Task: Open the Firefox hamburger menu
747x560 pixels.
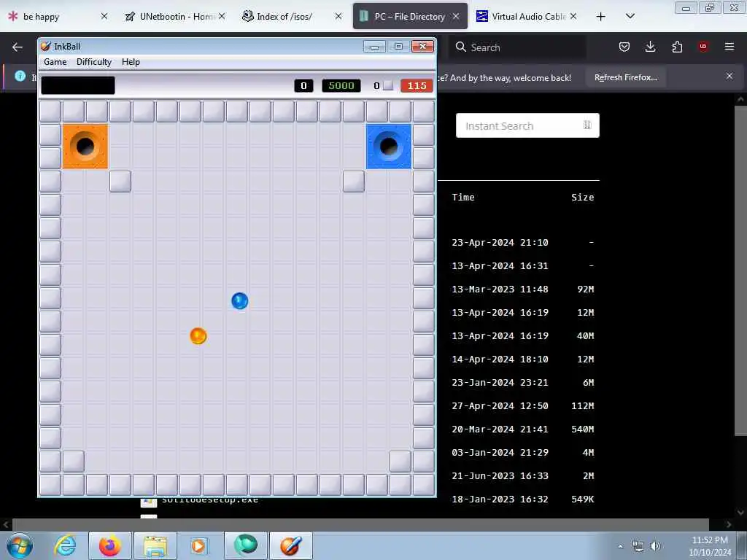Action: click(x=729, y=47)
